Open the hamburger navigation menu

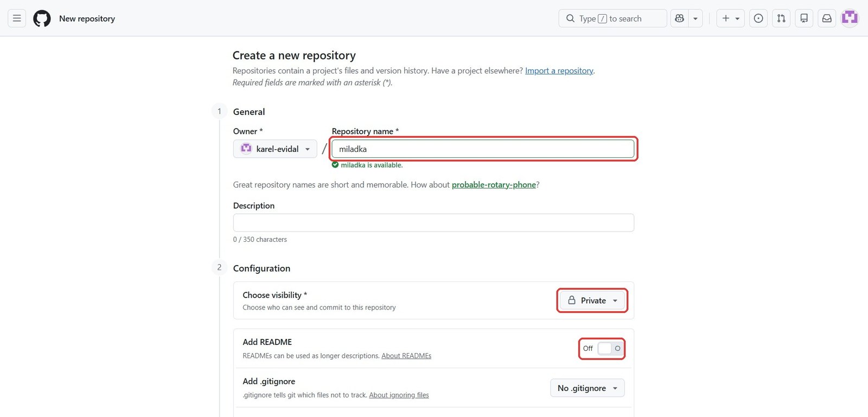coord(17,18)
